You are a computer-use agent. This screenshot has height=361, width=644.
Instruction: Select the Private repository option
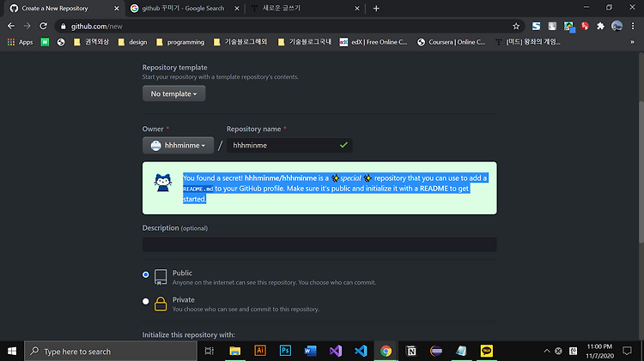[146, 301]
